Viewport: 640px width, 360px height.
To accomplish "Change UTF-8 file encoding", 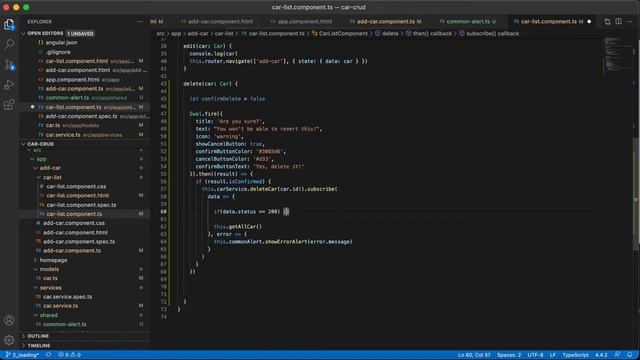I will (x=535, y=355).
